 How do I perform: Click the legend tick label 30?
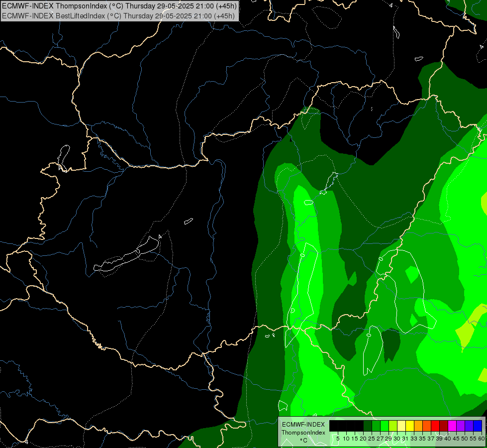click(x=397, y=439)
